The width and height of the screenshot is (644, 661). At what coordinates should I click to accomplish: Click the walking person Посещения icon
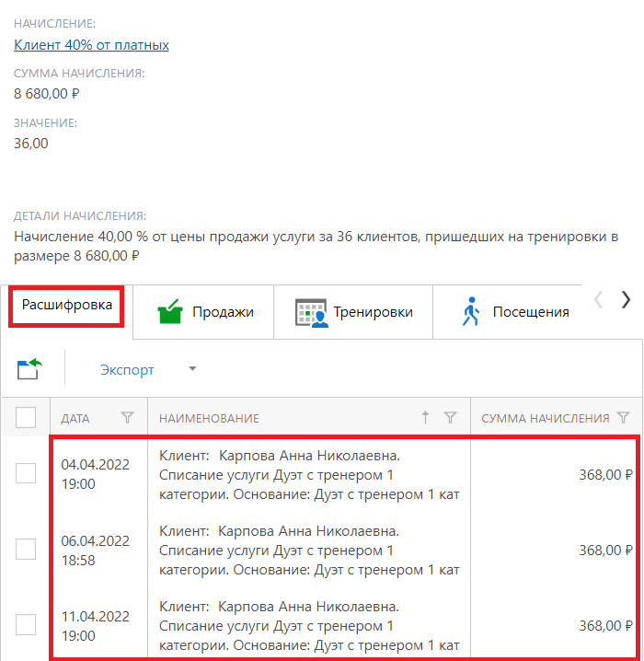point(471,311)
